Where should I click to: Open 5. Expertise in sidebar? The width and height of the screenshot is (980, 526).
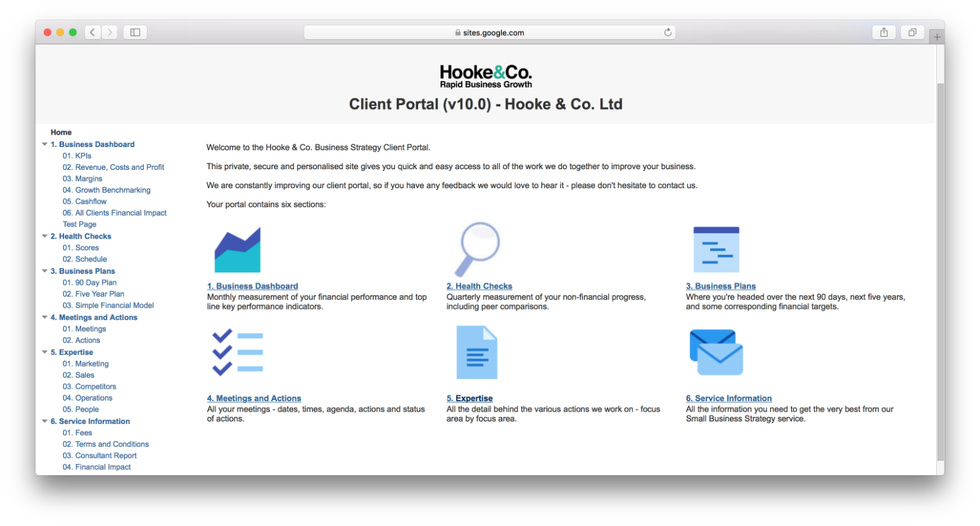72,352
